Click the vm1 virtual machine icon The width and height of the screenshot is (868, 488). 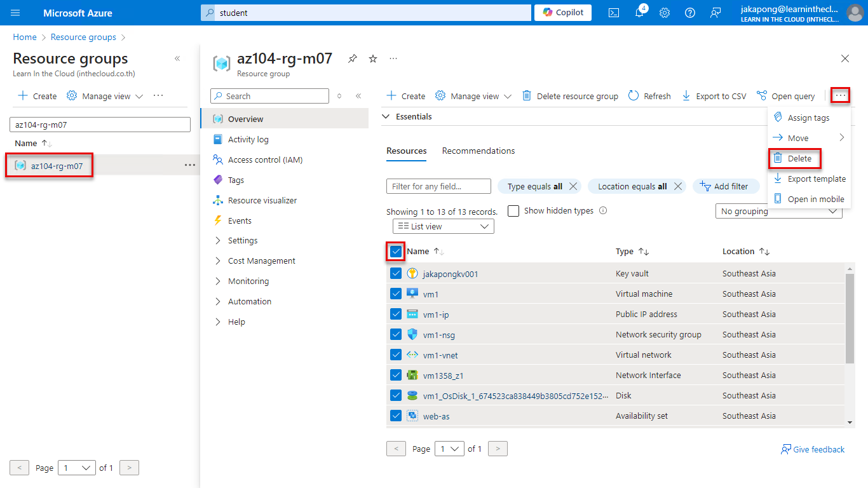[412, 294]
